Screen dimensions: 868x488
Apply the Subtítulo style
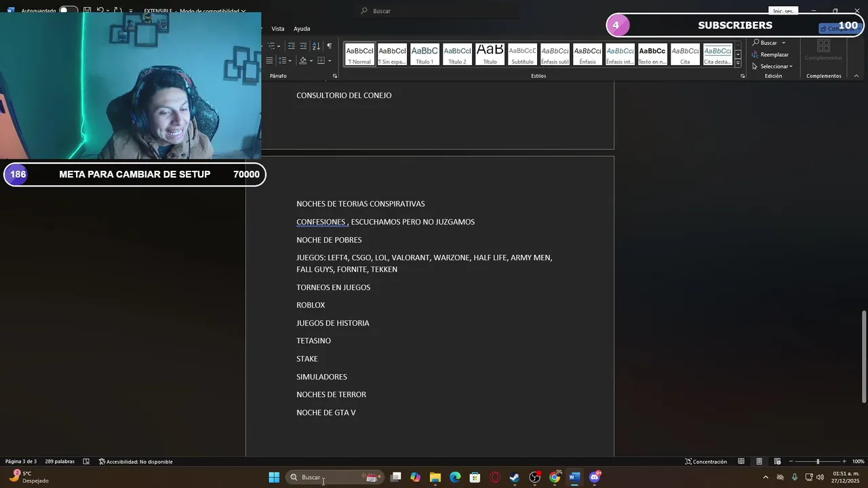point(522,54)
